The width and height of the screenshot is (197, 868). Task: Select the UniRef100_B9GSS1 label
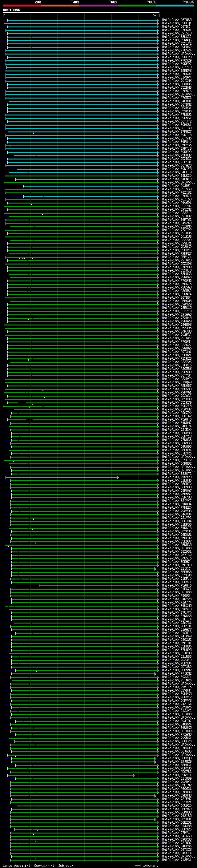pos(177,118)
